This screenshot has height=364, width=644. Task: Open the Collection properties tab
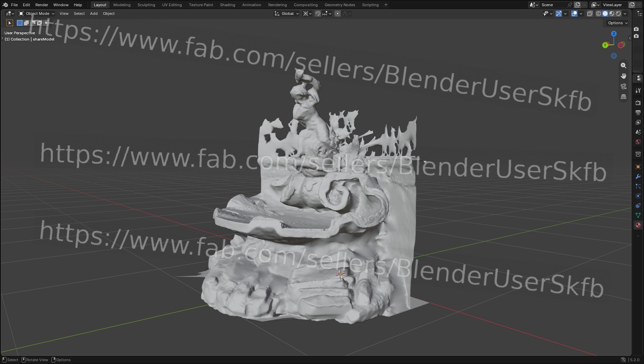638,154
